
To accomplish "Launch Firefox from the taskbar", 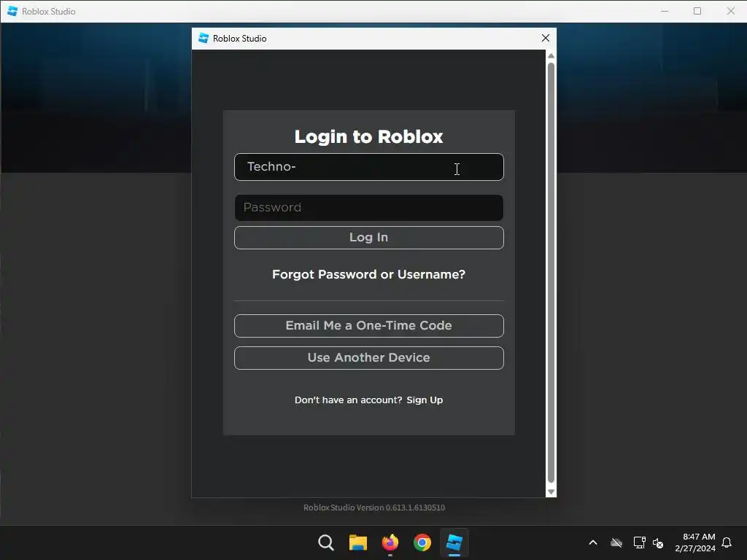I will (390, 542).
